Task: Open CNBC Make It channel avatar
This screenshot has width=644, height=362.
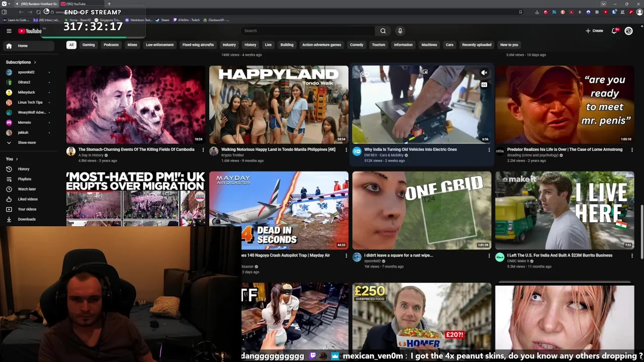Action: [500, 257]
